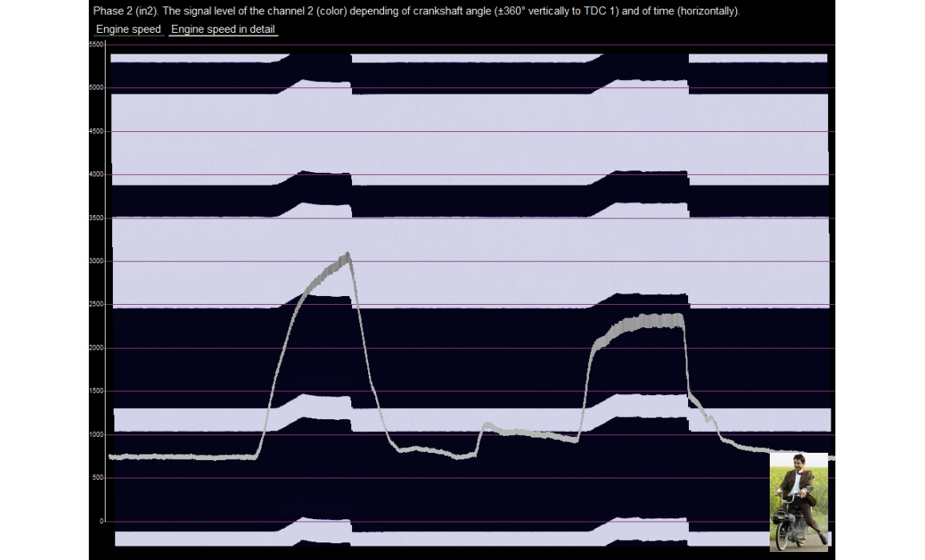Click the 1000 axis label
The width and height of the screenshot is (925, 560).
click(96, 434)
